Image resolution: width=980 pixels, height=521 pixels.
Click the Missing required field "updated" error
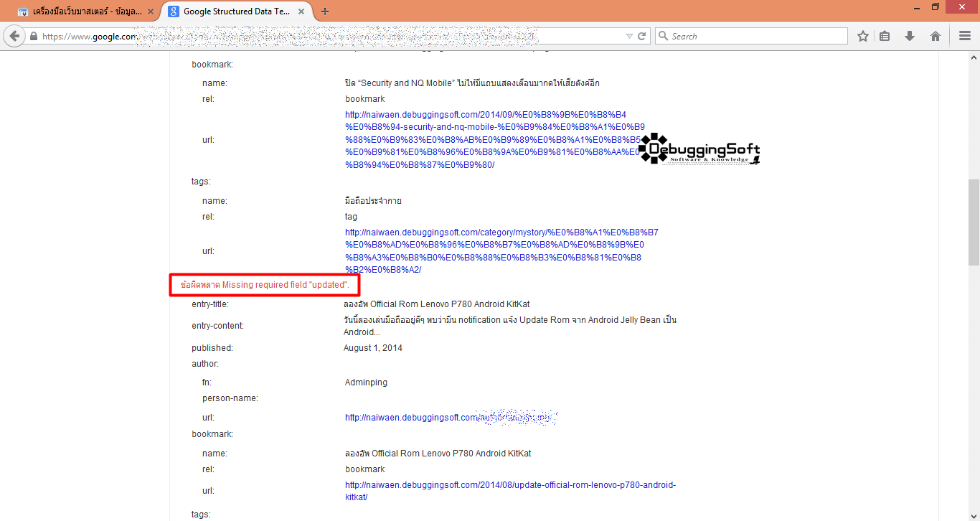coord(265,285)
